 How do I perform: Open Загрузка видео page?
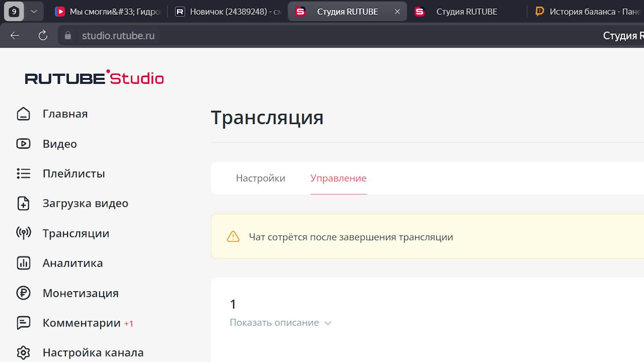pos(86,203)
